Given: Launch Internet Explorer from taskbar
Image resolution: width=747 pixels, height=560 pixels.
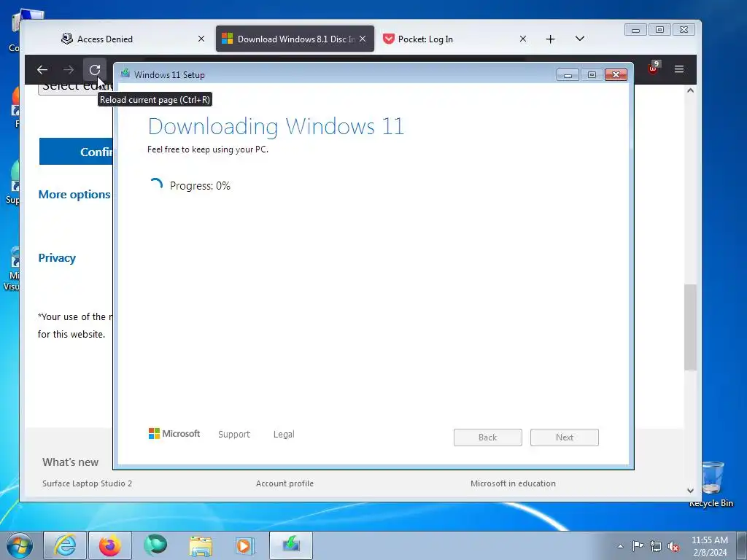Looking at the screenshot, I should [65, 545].
